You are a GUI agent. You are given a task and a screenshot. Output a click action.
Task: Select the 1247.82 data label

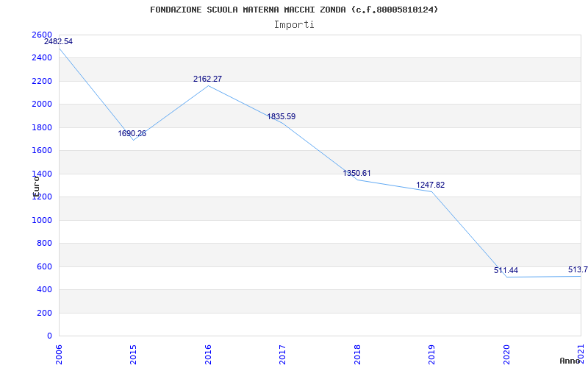(x=431, y=185)
